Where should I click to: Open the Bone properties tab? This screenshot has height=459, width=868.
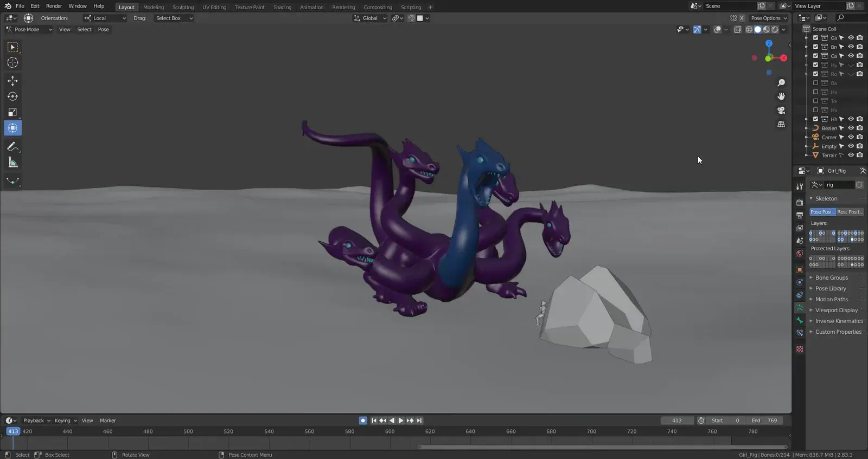[800, 321]
